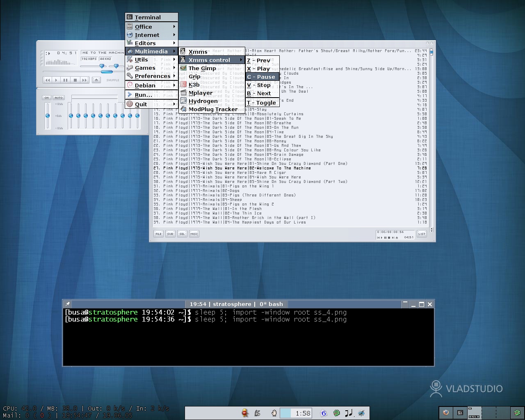Expand the Preferences submenu
The width and height of the screenshot is (525, 420).
click(x=151, y=76)
